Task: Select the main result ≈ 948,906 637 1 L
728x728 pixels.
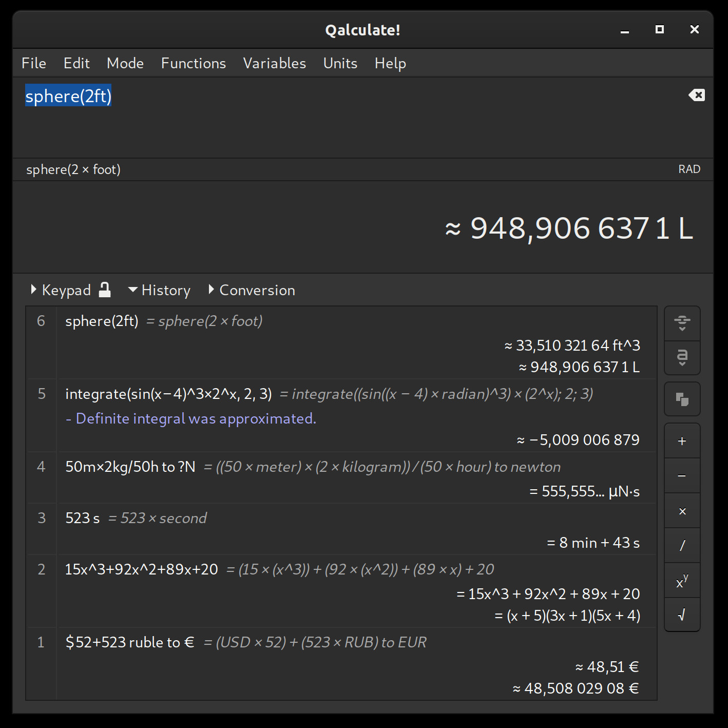Action: coord(569,228)
